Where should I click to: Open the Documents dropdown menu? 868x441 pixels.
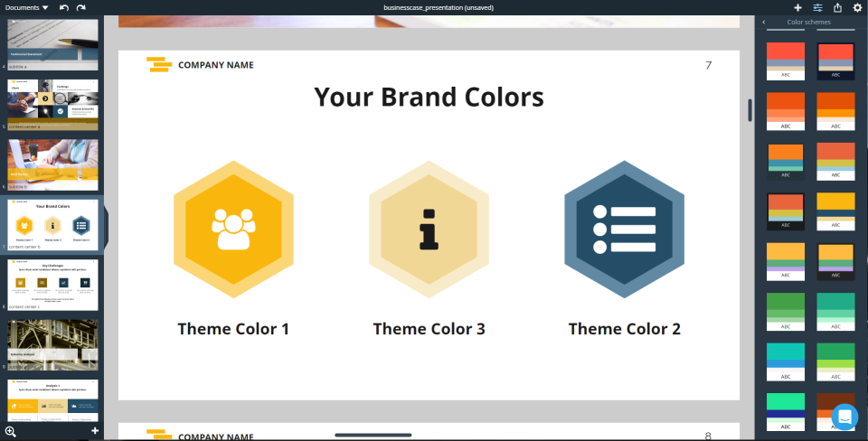(x=26, y=8)
